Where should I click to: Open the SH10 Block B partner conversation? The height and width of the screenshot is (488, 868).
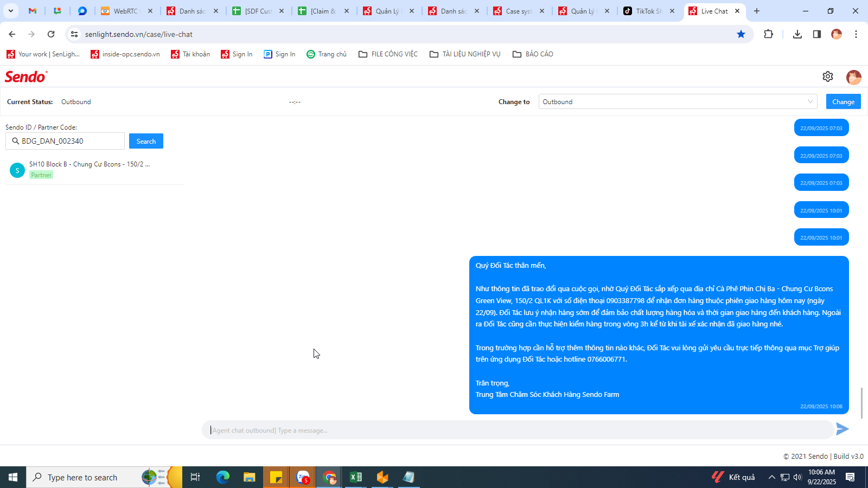pos(95,170)
